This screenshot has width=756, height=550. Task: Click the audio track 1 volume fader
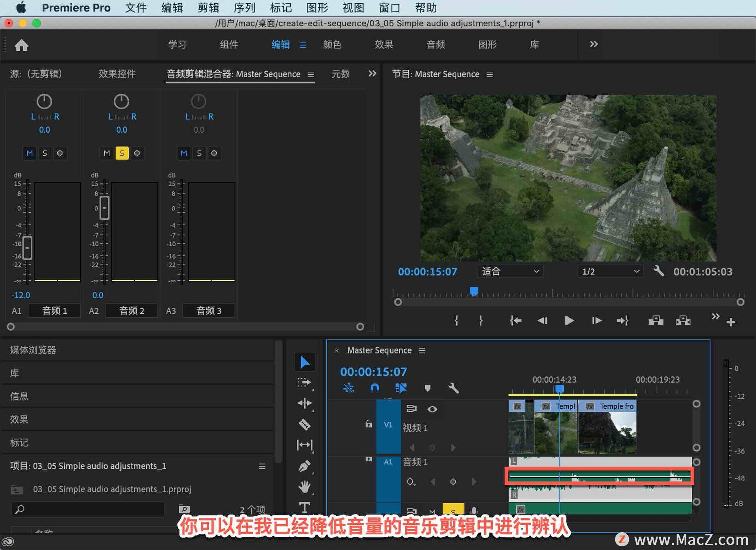[27, 248]
